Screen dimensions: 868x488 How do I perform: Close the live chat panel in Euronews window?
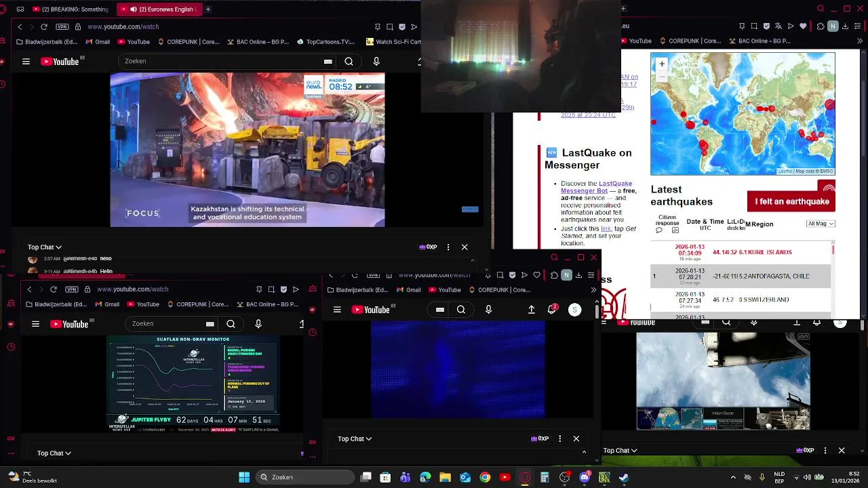pyautogui.click(x=465, y=247)
